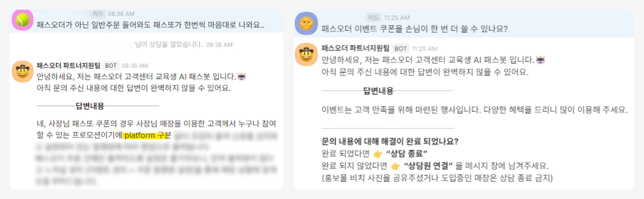The height and width of the screenshot is (199, 644).
Task: Click the 리드 tag at 11:25 AM
Action: pyautogui.click(x=373, y=17)
